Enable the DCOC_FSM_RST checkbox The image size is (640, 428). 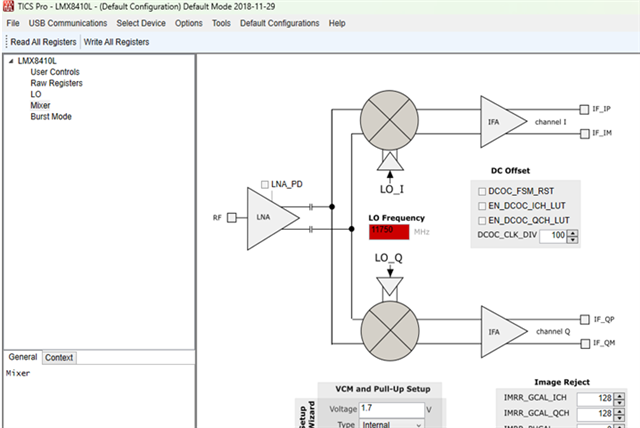tap(482, 191)
